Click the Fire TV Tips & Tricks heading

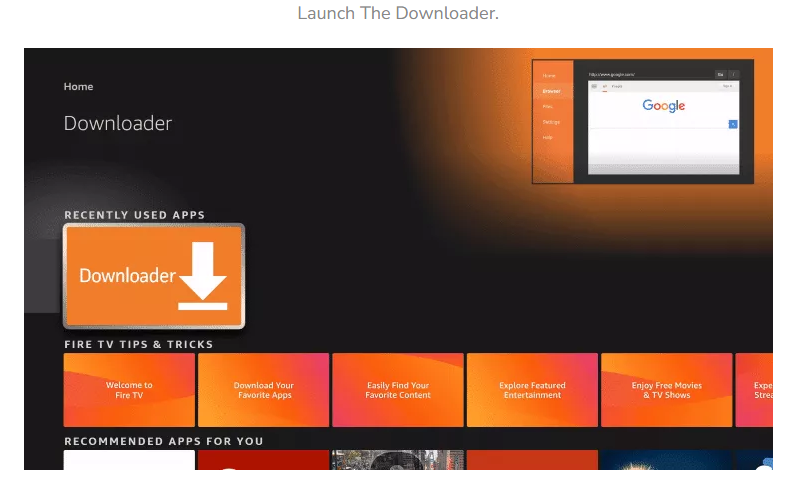(139, 344)
